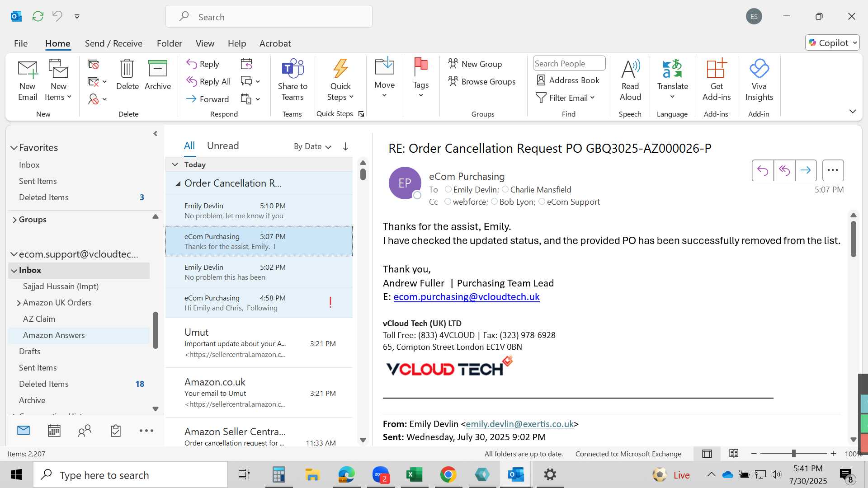The image size is (868, 488).
Task: Archive the selected email
Action: (157, 75)
